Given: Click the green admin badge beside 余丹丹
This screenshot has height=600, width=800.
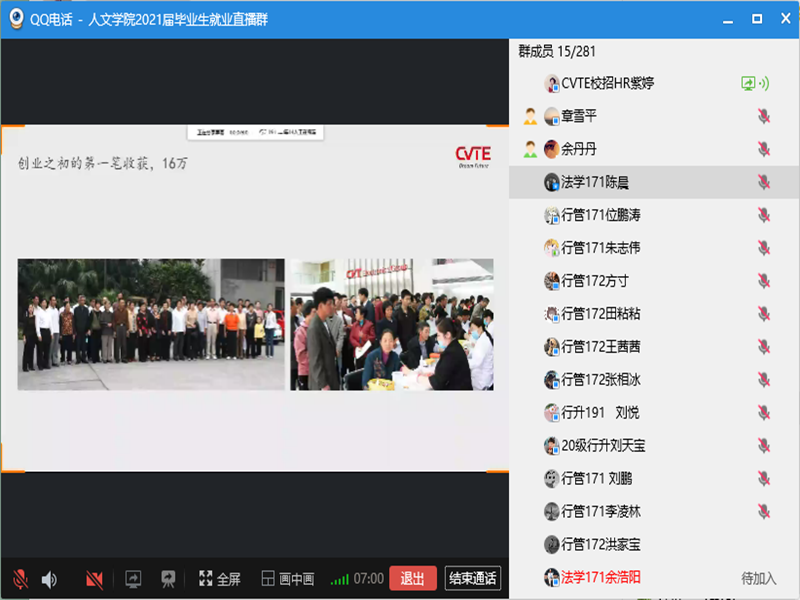Looking at the screenshot, I should [x=530, y=150].
